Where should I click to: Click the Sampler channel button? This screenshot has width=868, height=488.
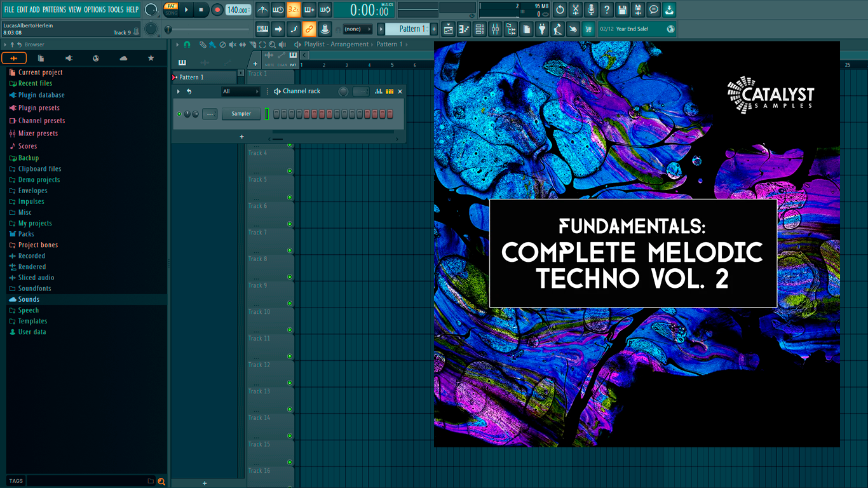tap(241, 114)
